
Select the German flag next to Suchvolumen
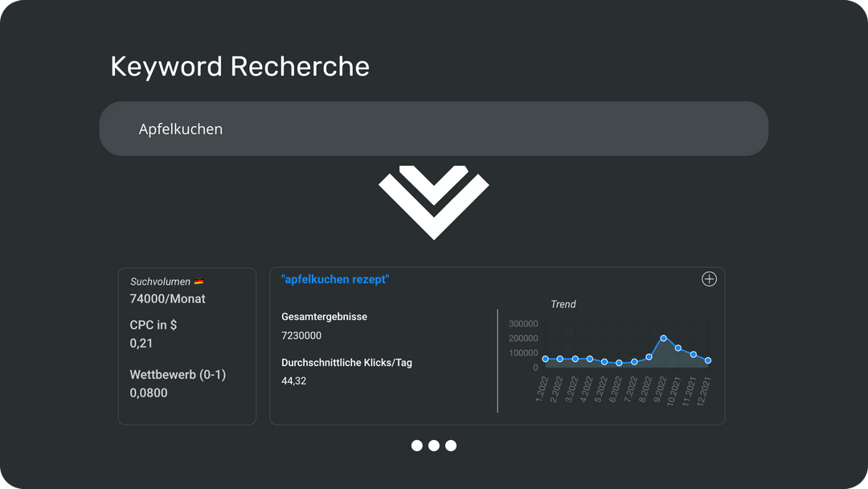pos(199,281)
